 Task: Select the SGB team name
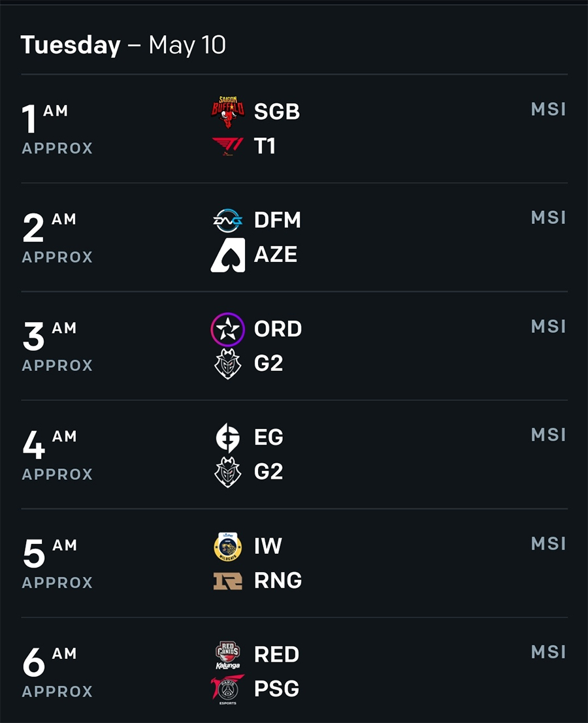[x=277, y=112]
